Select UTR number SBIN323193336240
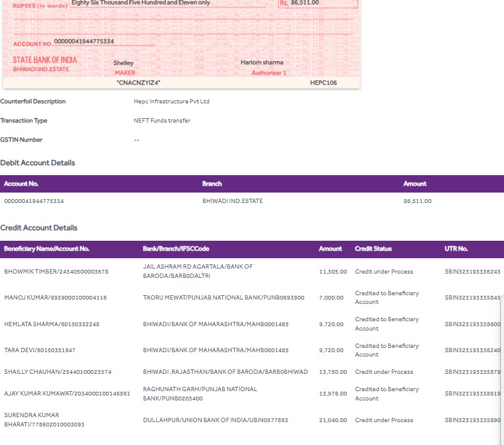The image size is (504, 445). (x=472, y=350)
